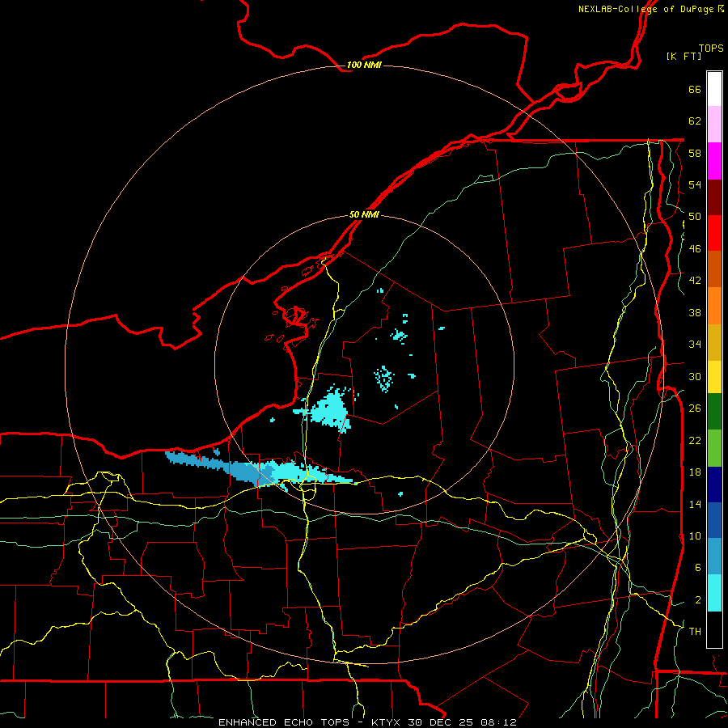Click the orange 38 kft legend swatch
This screenshot has height=728, width=728.
[714, 306]
